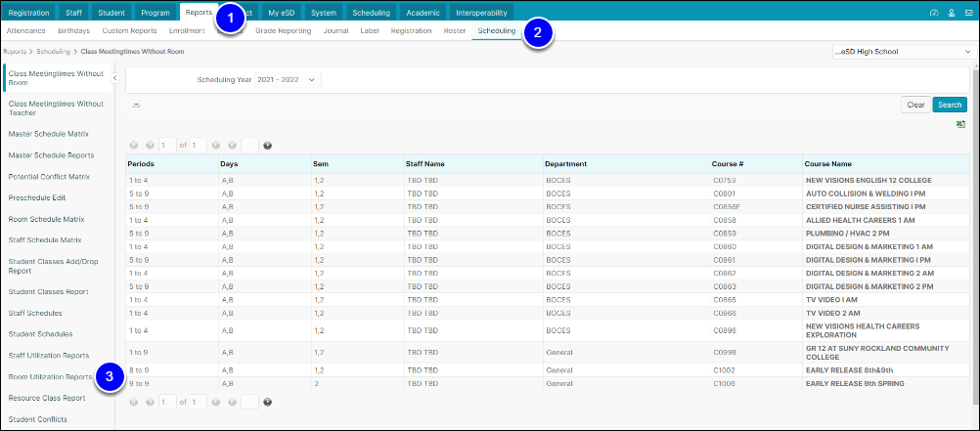Open the Enrollment reports sub-tab

(187, 30)
